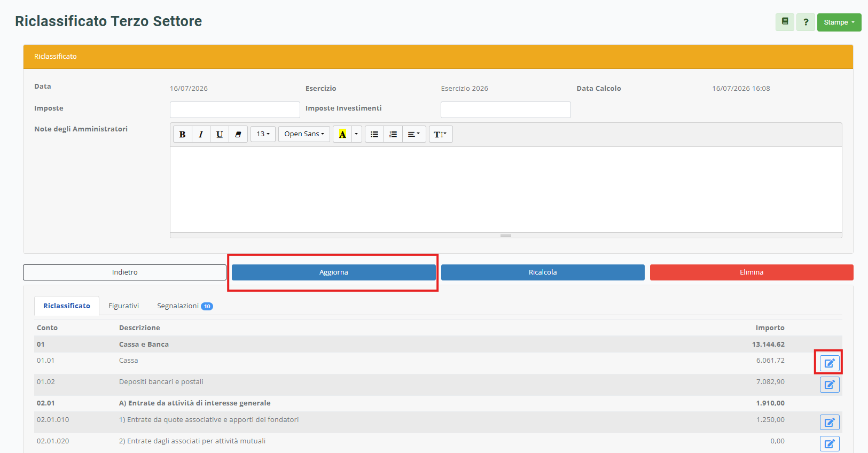
Task: Click the book manual icon button
Action: (785, 22)
